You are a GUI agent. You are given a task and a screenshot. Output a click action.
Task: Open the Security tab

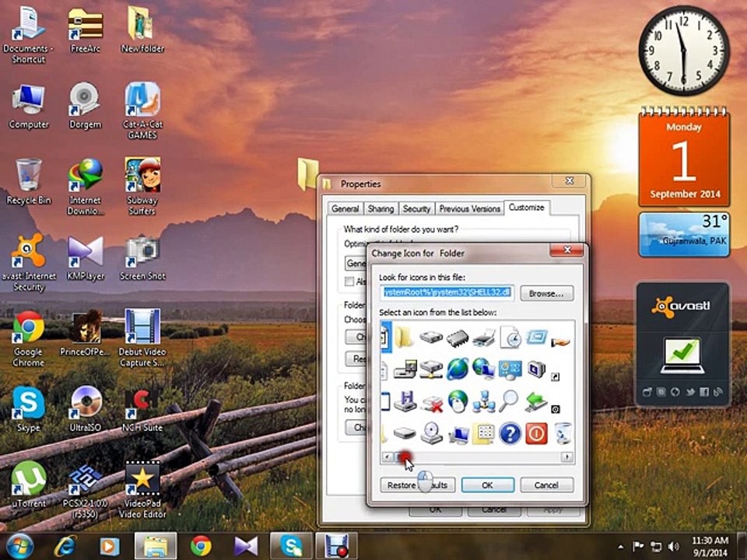(416, 208)
